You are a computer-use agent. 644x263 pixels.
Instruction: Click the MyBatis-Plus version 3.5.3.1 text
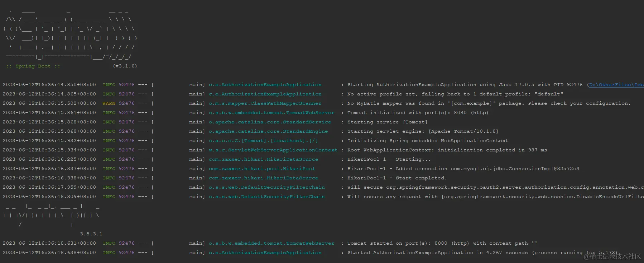(x=91, y=234)
